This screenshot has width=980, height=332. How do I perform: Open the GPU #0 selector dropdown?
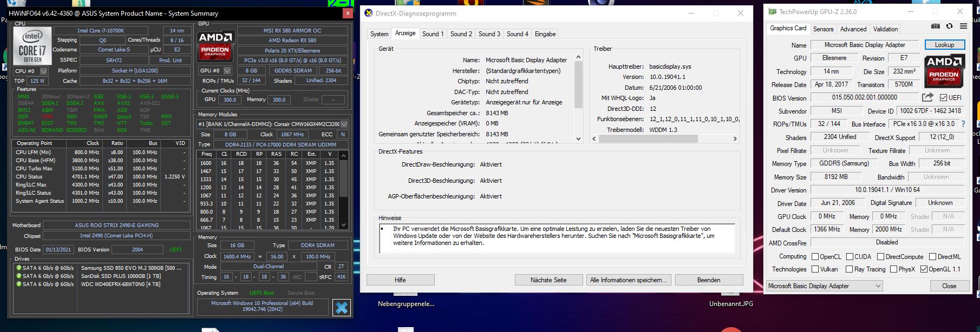[227, 70]
